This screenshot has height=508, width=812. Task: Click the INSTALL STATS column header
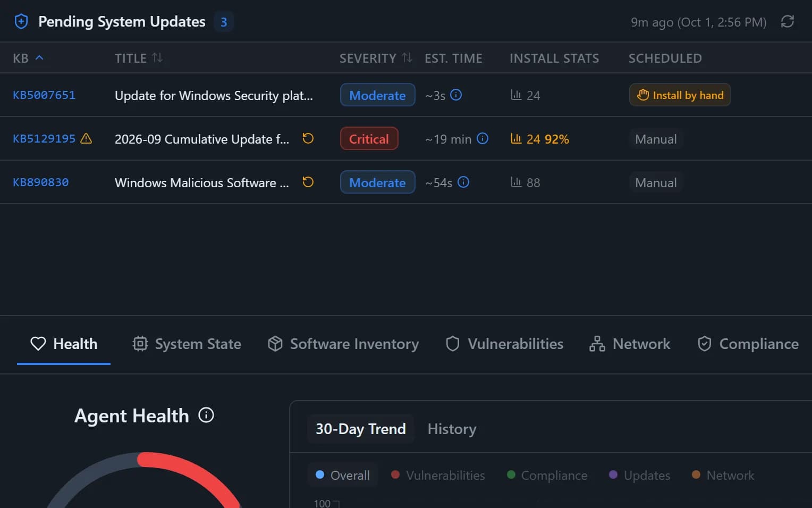[554, 58]
